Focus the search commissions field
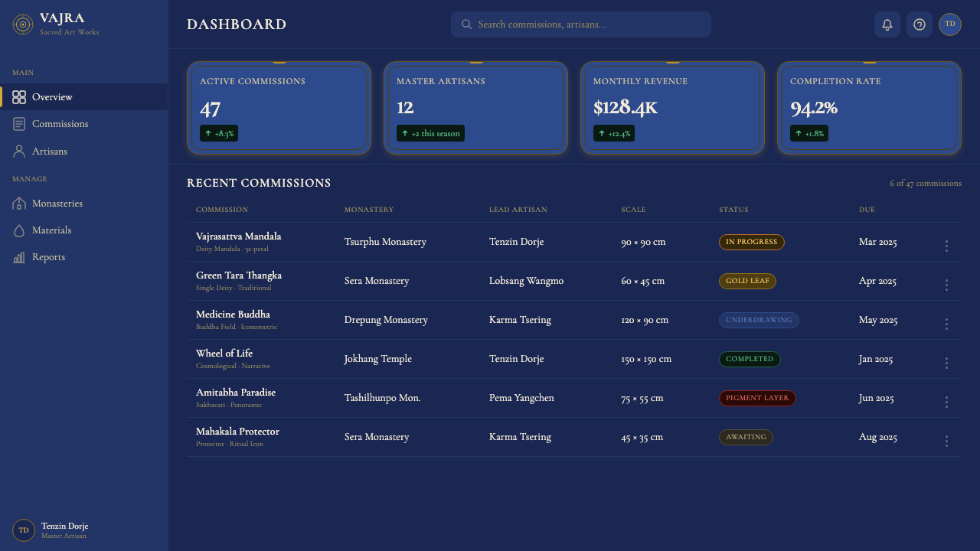 pyautogui.click(x=581, y=24)
